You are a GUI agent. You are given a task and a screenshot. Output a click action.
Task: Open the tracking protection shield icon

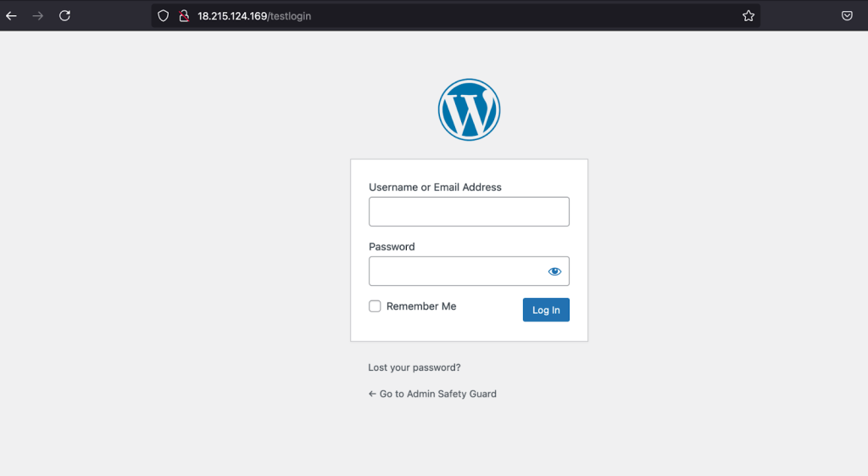[x=164, y=16]
